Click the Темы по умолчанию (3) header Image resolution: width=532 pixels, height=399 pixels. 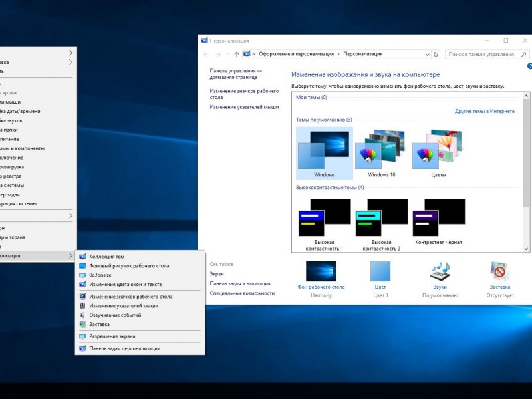coord(324,120)
